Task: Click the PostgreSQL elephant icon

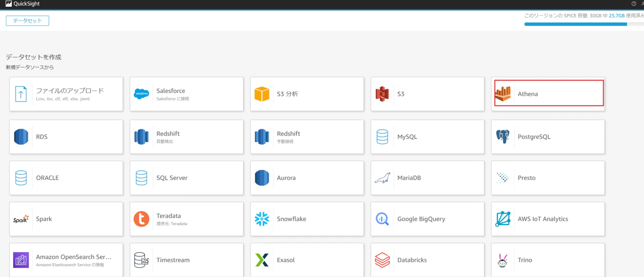Action: tap(503, 137)
